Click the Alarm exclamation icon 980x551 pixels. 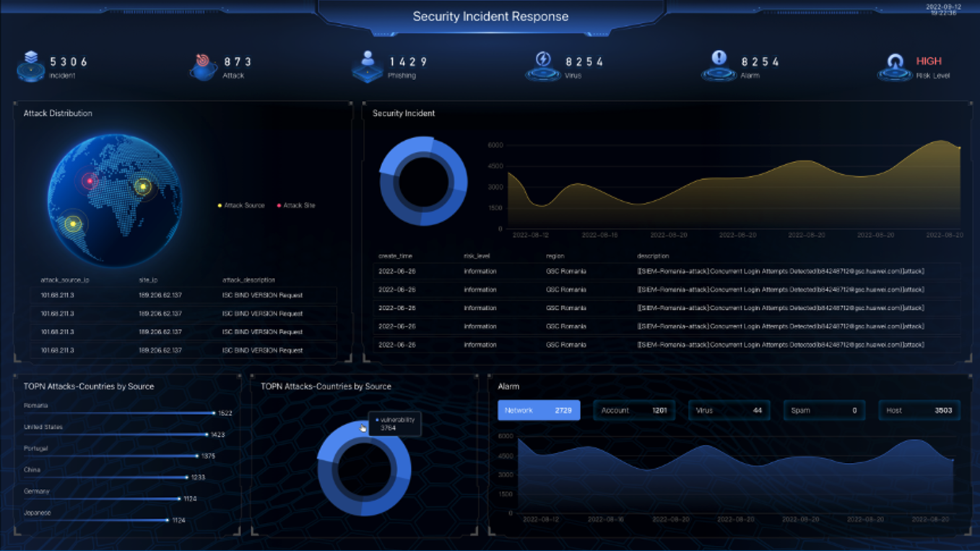tap(719, 65)
